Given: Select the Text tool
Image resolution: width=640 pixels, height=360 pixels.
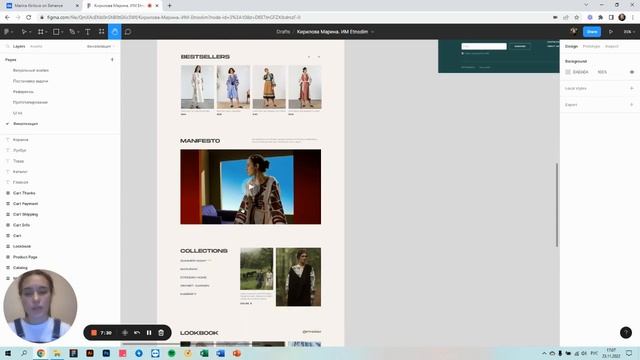Looking at the screenshot, I should [88, 31].
